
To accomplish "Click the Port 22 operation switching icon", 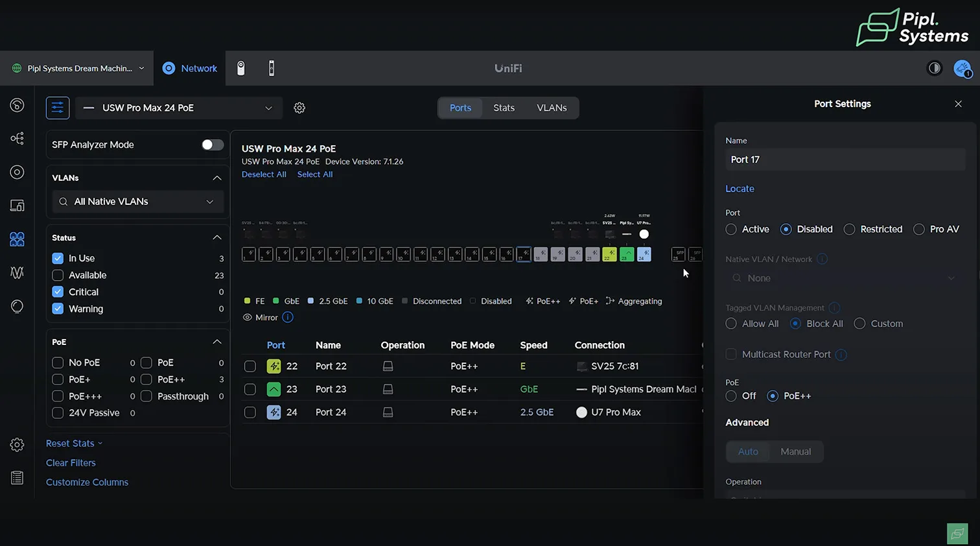I will pyautogui.click(x=388, y=366).
